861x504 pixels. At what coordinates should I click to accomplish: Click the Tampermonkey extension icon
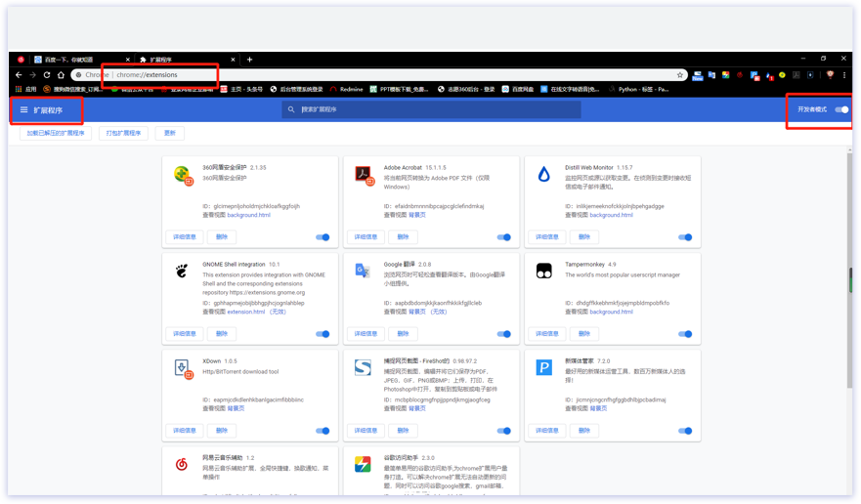543,271
